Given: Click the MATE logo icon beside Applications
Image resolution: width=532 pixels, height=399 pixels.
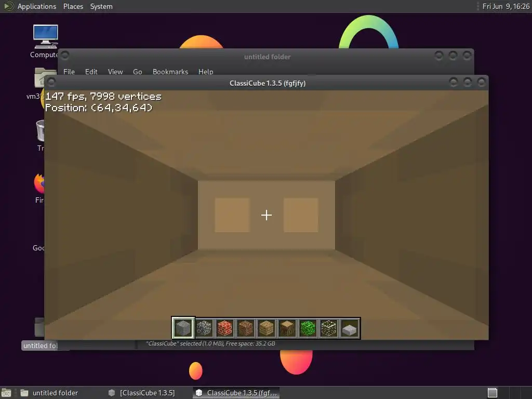Looking at the screenshot, I should [x=8, y=6].
